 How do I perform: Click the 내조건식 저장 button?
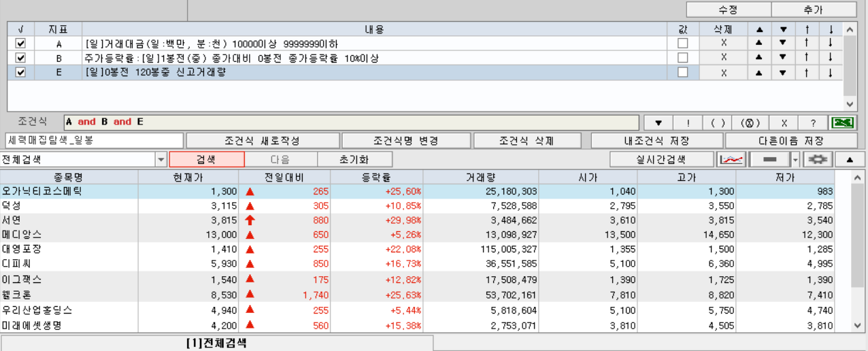[656, 141]
